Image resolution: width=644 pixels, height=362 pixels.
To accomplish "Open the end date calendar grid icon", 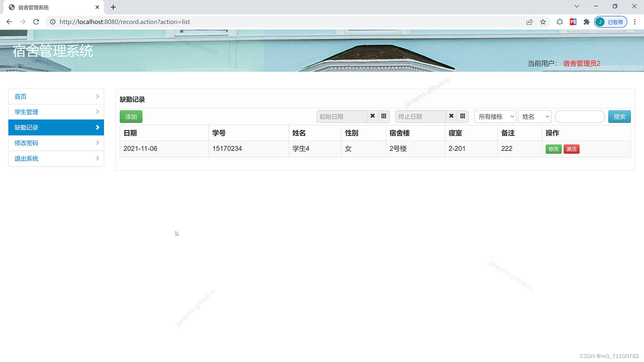I will (463, 116).
